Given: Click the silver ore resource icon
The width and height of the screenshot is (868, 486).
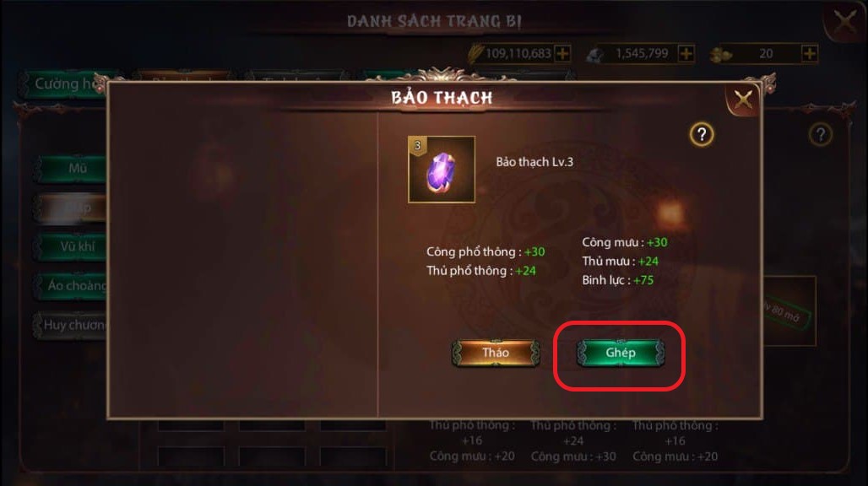Looking at the screenshot, I should (x=595, y=55).
